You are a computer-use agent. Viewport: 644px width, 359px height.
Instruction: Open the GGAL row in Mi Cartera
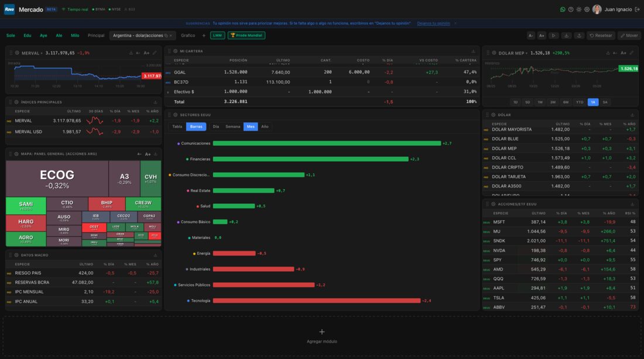322,72
